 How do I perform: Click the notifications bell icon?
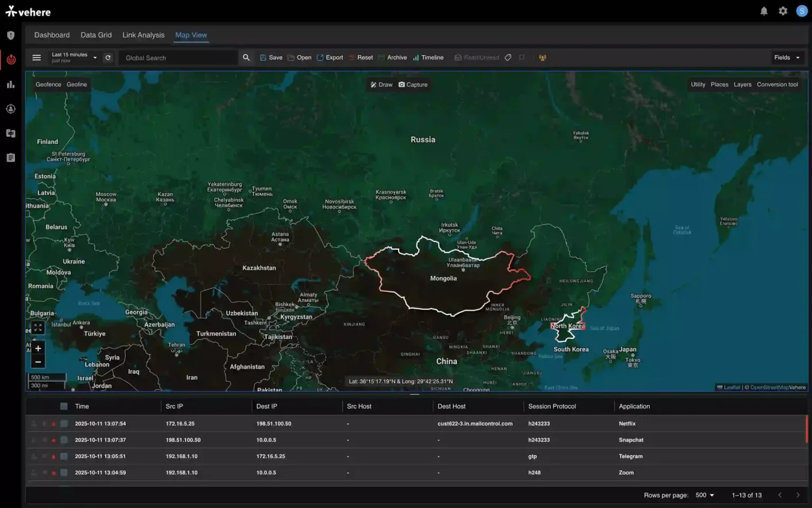click(764, 11)
